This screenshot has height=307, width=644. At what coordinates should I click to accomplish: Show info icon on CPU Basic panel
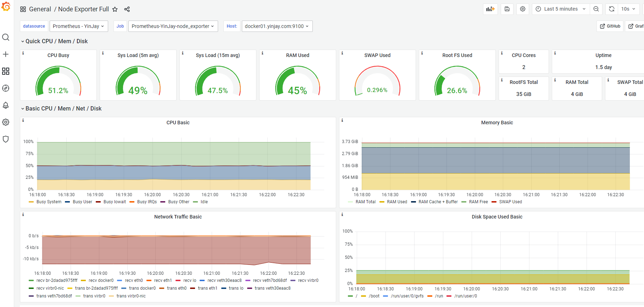pyautogui.click(x=23, y=120)
